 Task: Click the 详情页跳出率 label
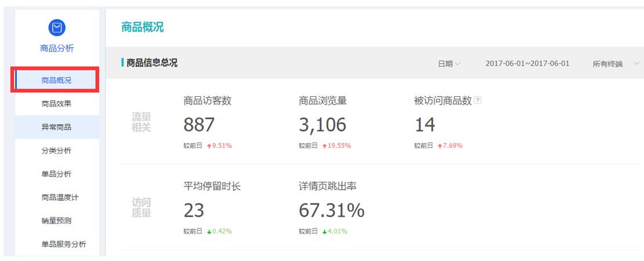[328, 186]
